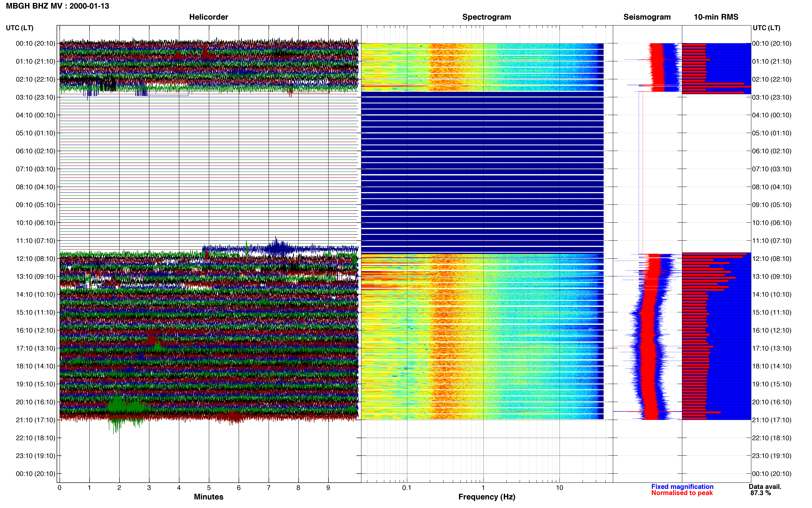Click 21:10 (17:10) label on RMS axis
Image resolution: width=812 pixels, height=508 pixels.
772,420
